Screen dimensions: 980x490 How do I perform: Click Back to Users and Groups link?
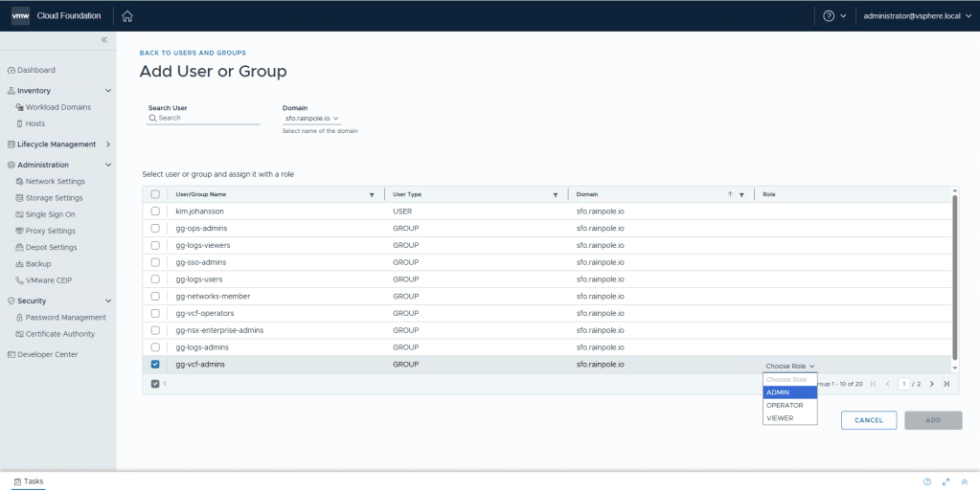193,53
